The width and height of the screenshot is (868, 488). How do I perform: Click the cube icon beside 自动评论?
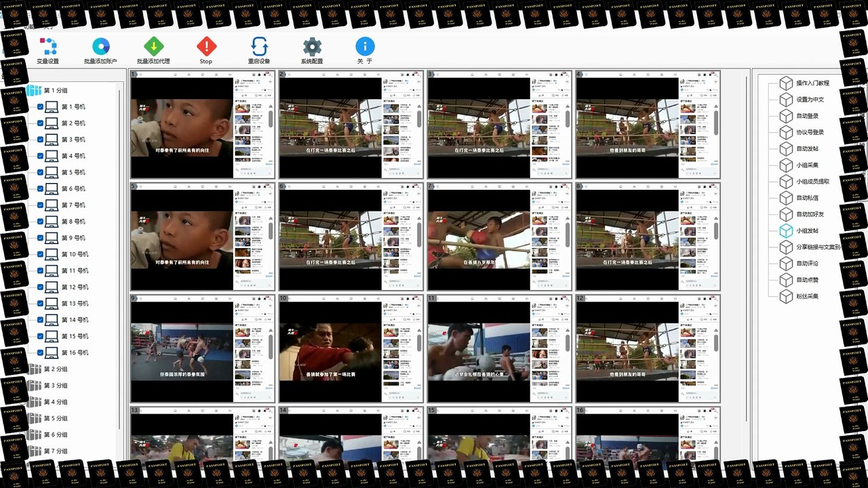pyautogui.click(x=785, y=263)
